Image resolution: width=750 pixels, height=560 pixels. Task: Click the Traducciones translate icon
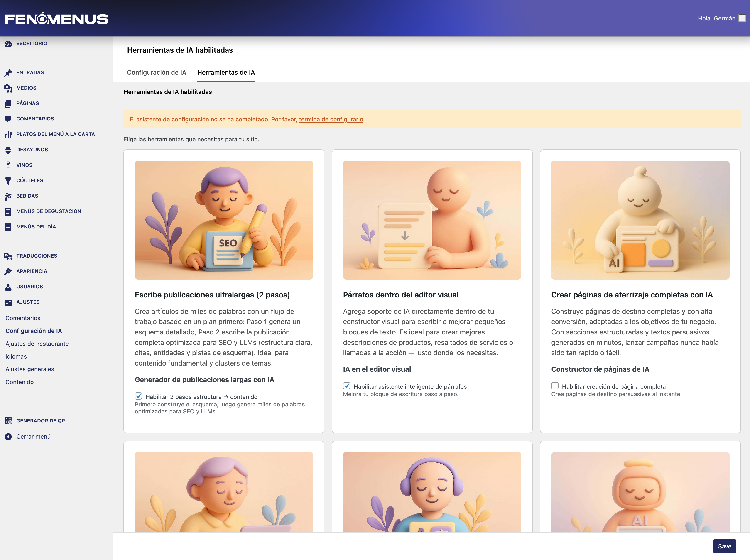coord(8,256)
